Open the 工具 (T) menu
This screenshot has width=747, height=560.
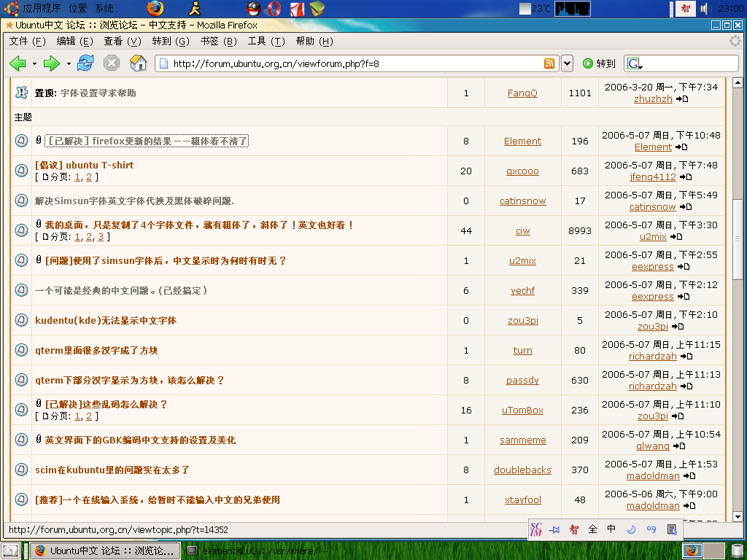[x=266, y=42]
